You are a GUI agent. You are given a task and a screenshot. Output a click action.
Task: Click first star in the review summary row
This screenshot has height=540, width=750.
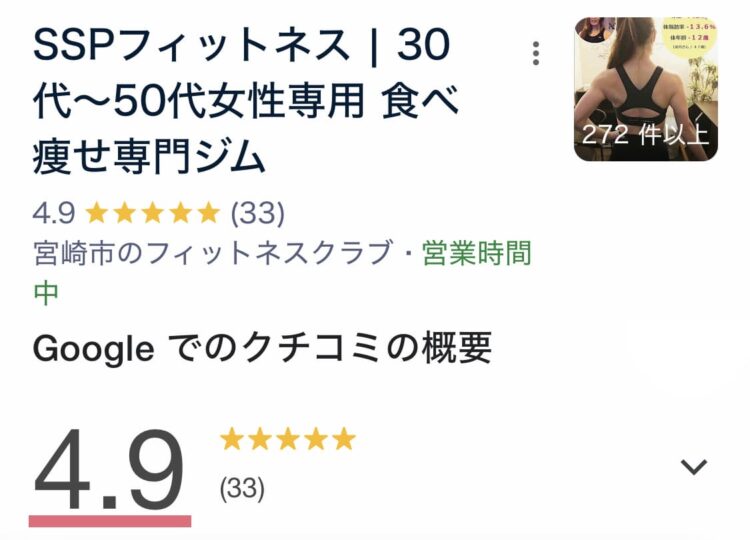(x=232, y=439)
